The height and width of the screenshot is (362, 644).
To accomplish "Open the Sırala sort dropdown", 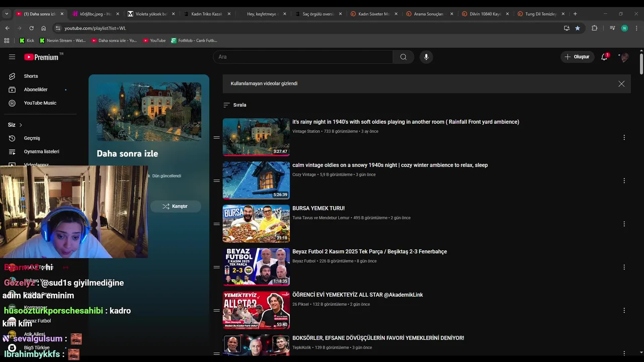I will pyautogui.click(x=235, y=105).
